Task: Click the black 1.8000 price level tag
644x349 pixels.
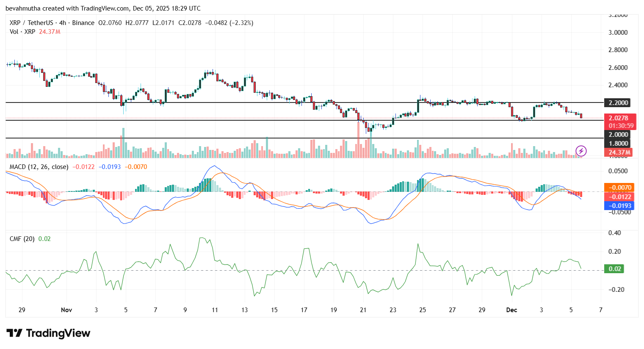Action: coord(618,144)
